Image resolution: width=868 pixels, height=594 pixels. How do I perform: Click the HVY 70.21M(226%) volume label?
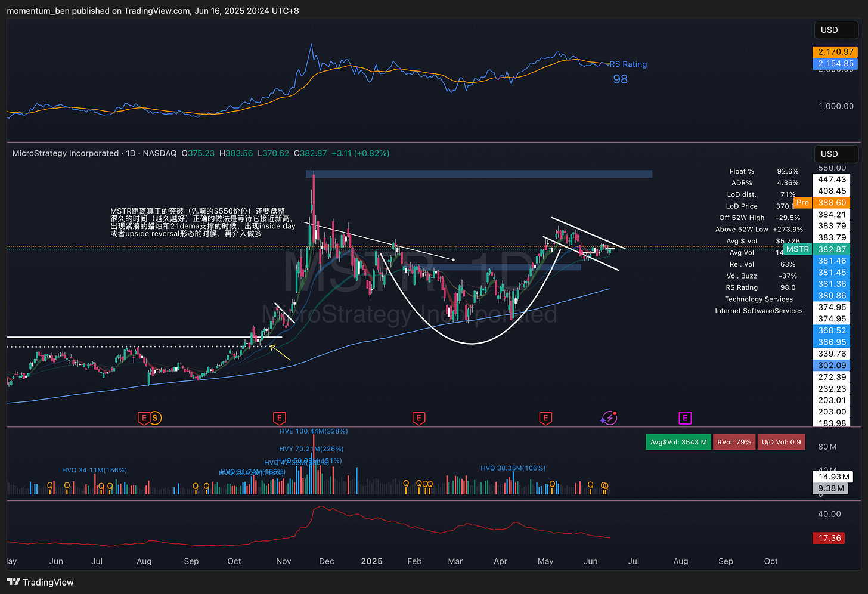point(311,449)
